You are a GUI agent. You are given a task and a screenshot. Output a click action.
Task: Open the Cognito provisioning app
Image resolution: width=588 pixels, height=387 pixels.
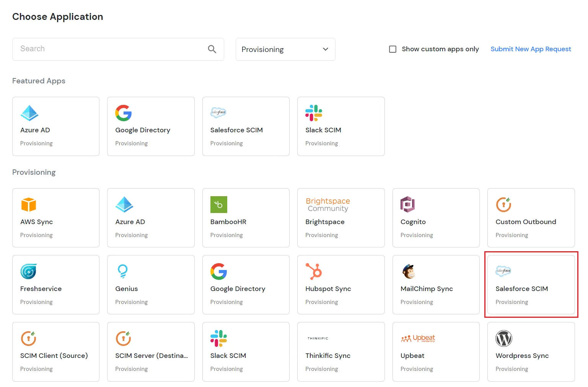pos(436,218)
